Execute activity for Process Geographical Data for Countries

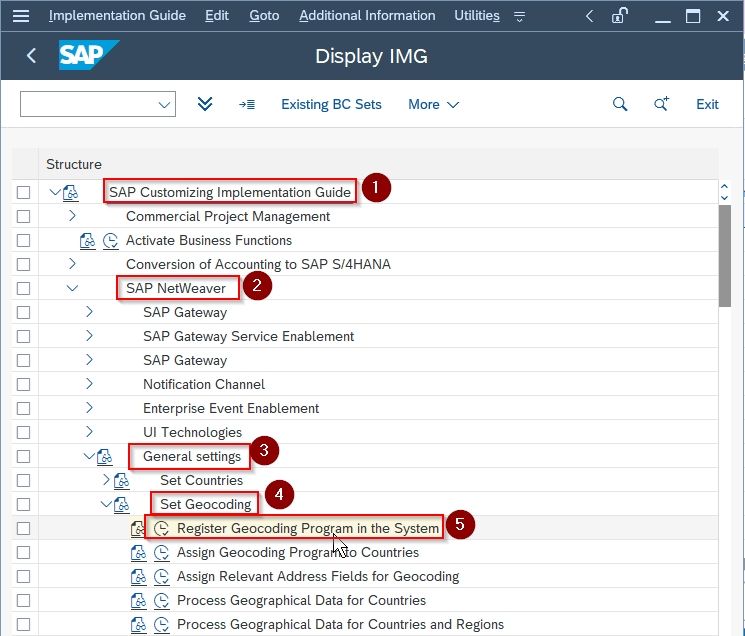click(x=162, y=600)
